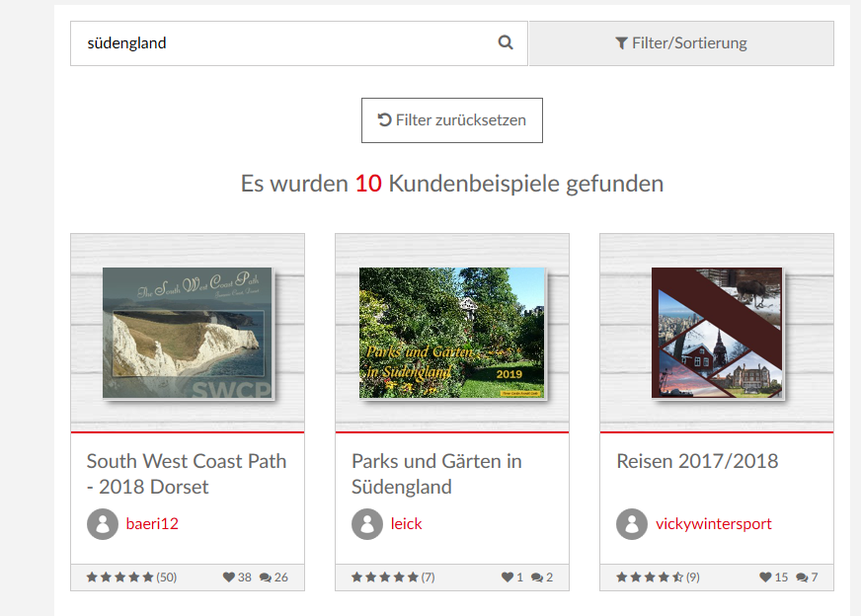Click Filter zurücksetzen button
The image size is (861, 616).
[452, 120]
